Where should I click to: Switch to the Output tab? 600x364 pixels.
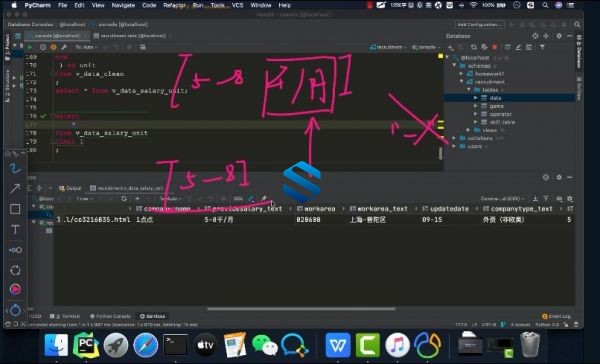[70, 188]
